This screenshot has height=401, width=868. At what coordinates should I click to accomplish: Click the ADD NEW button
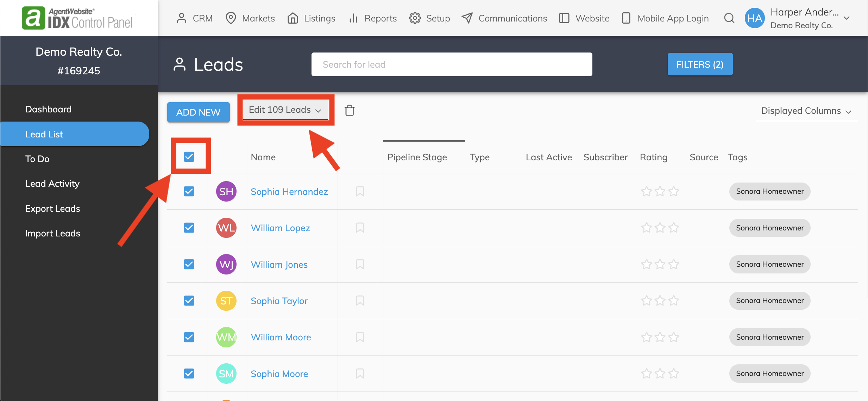pyautogui.click(x=199, y=112)
